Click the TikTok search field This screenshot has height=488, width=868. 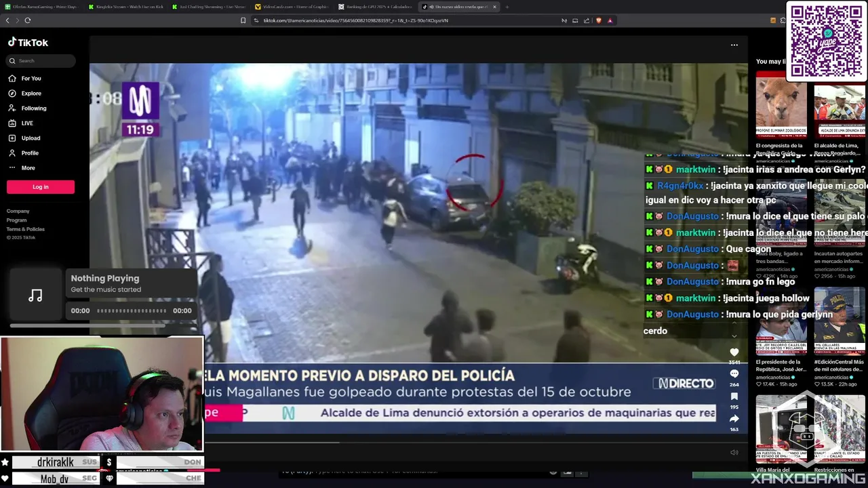tap(41, 60)
